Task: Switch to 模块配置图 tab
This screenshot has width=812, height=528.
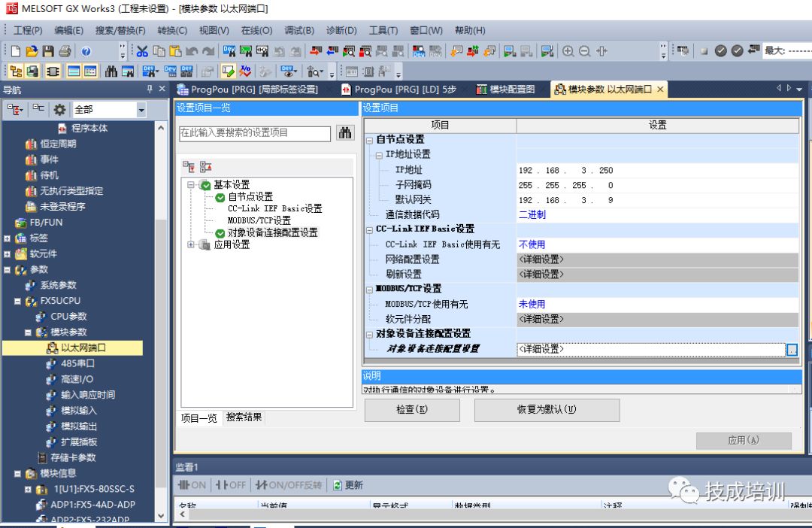Action: 506,90
